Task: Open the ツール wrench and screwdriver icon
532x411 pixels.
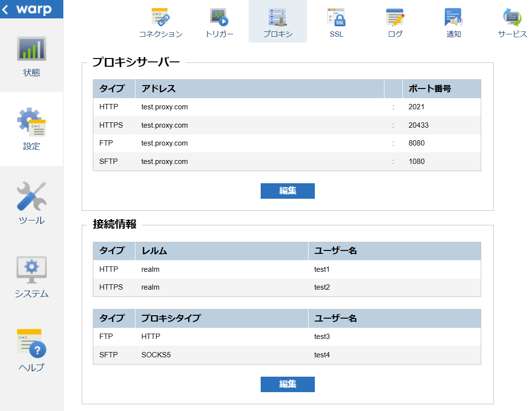Action: (x=31, y=196)
